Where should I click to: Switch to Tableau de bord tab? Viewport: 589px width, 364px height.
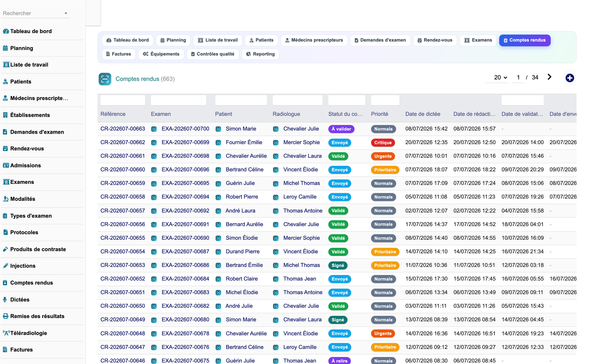pos(127,40)
